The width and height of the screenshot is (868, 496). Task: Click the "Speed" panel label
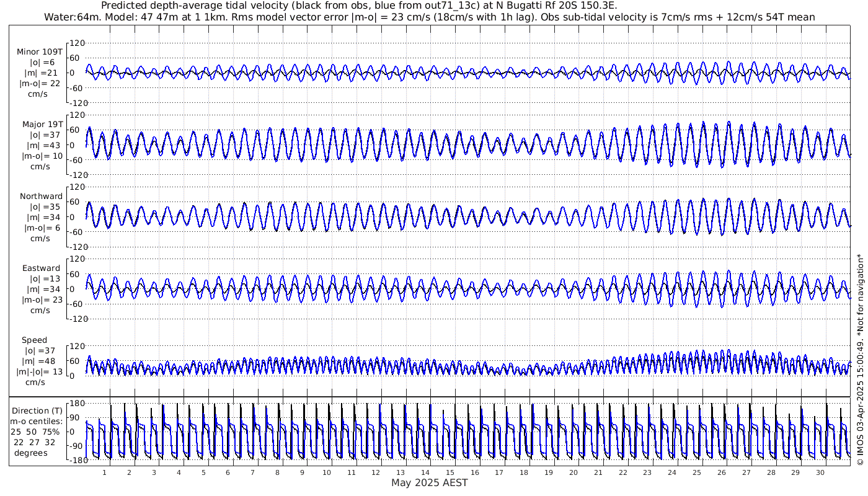(34, 340)
